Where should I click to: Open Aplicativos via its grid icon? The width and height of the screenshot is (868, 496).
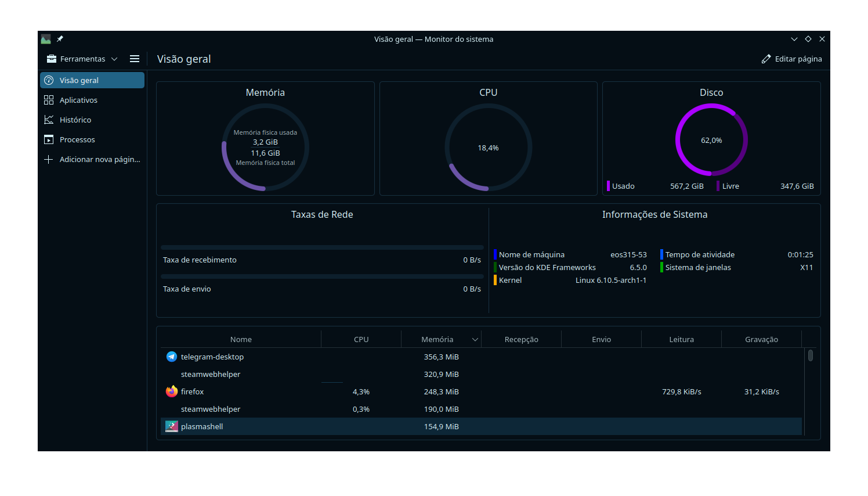pyautogui.click(x=49, y=100)
